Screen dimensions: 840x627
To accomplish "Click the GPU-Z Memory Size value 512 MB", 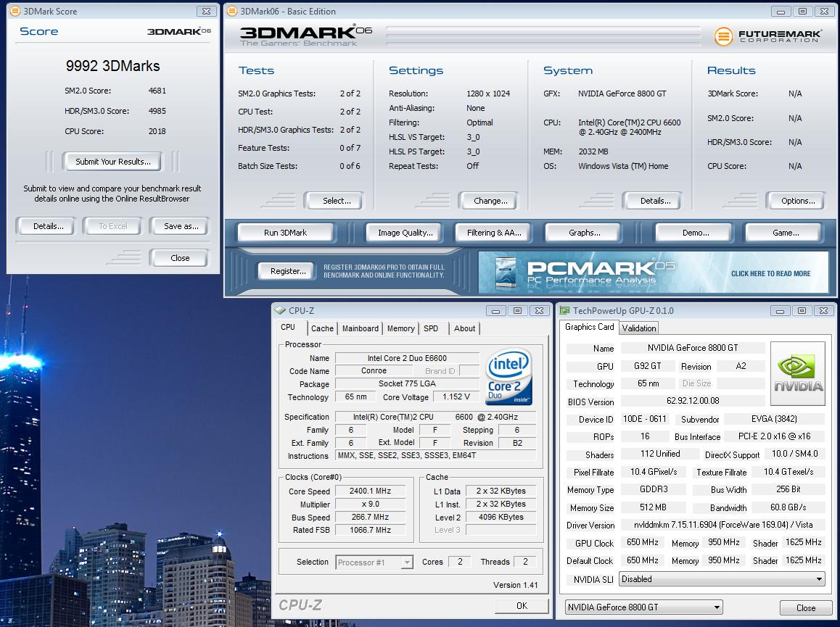I will pos(653,507).
